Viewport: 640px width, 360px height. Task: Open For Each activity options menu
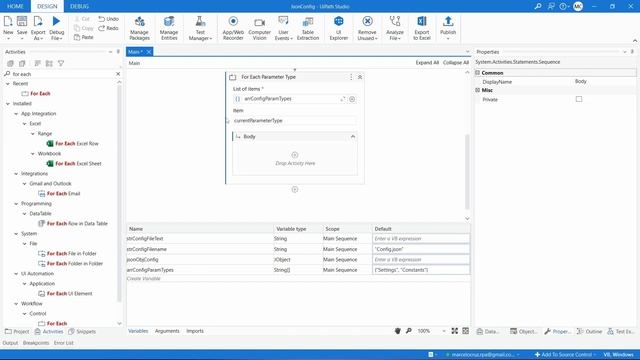pyautogui.click(x=351, y=77)
